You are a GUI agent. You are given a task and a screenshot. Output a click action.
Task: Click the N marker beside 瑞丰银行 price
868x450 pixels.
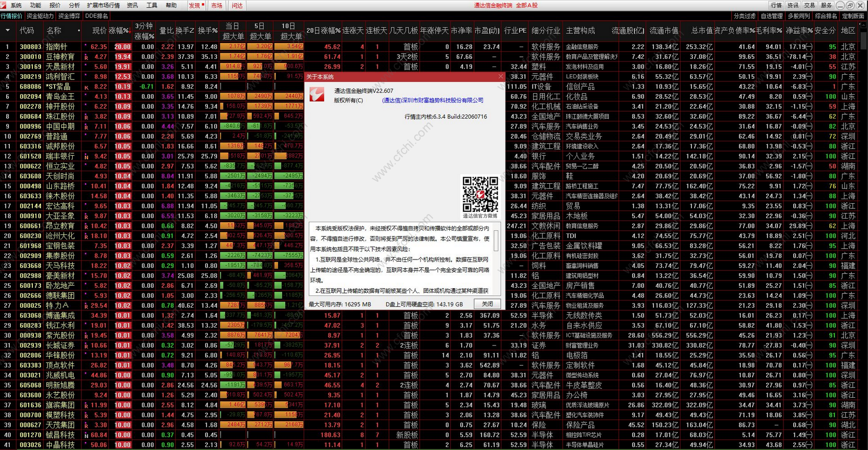pos(86,157)
